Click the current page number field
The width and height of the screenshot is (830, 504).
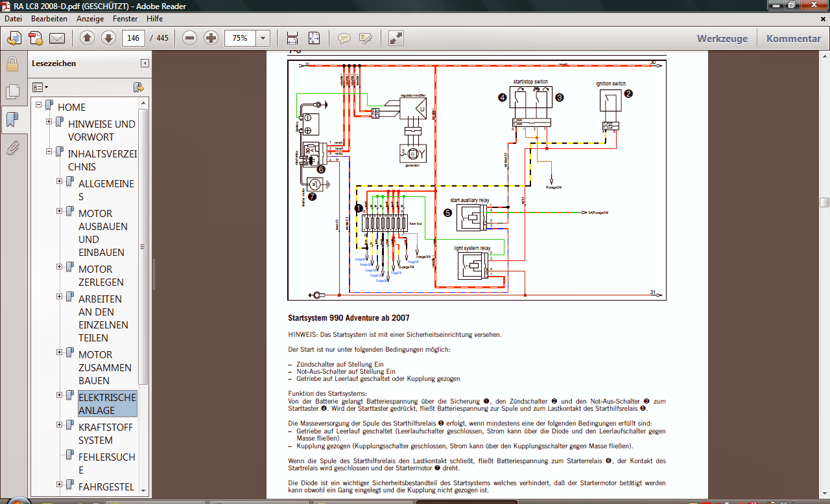[x=134, y=38]
